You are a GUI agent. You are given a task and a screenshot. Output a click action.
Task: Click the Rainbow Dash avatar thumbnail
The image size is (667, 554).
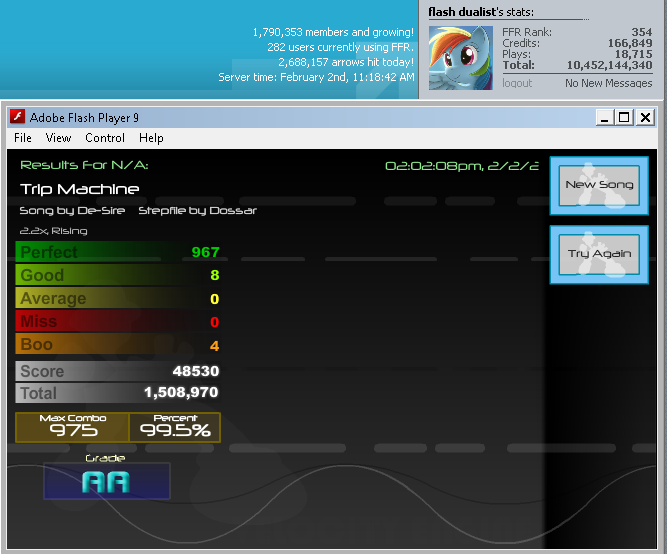click(x=461, y=58)
